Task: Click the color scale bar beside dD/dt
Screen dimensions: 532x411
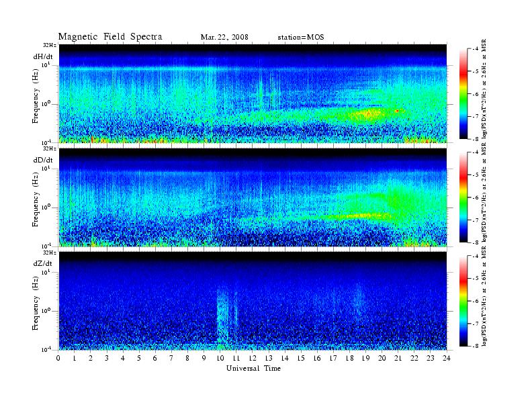Action: click(x=463, y=197)
